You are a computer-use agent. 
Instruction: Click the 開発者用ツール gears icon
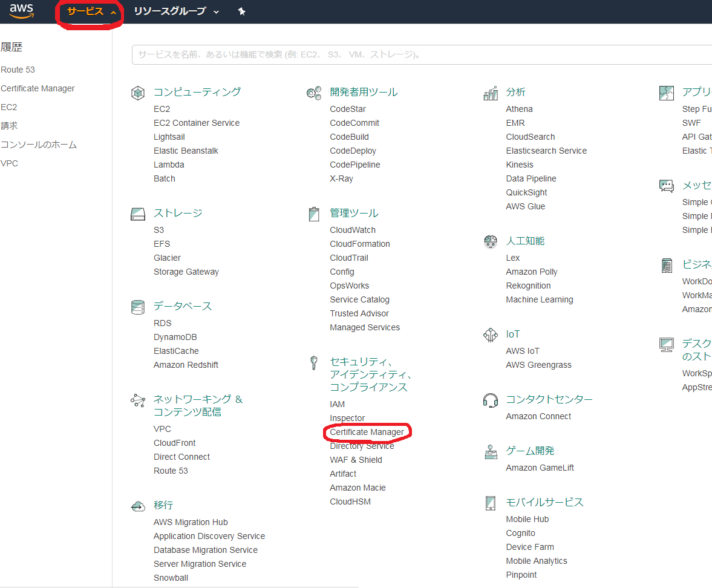(314, 93)
